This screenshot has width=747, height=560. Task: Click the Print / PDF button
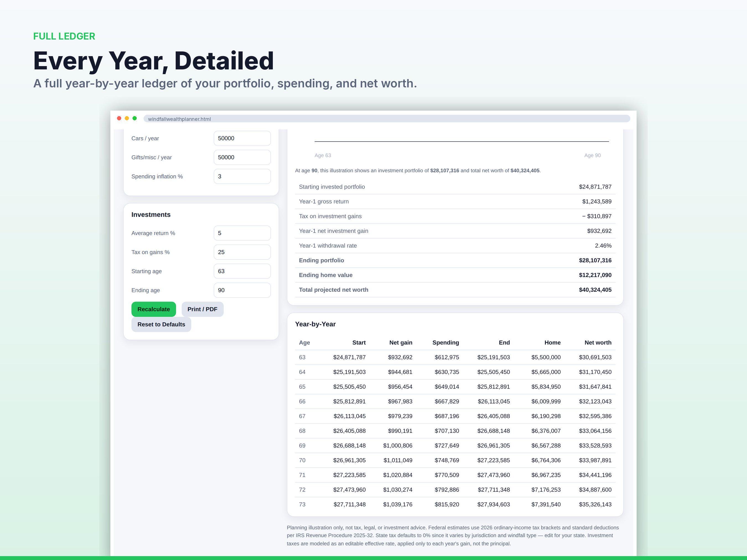[x=202, y=309]
